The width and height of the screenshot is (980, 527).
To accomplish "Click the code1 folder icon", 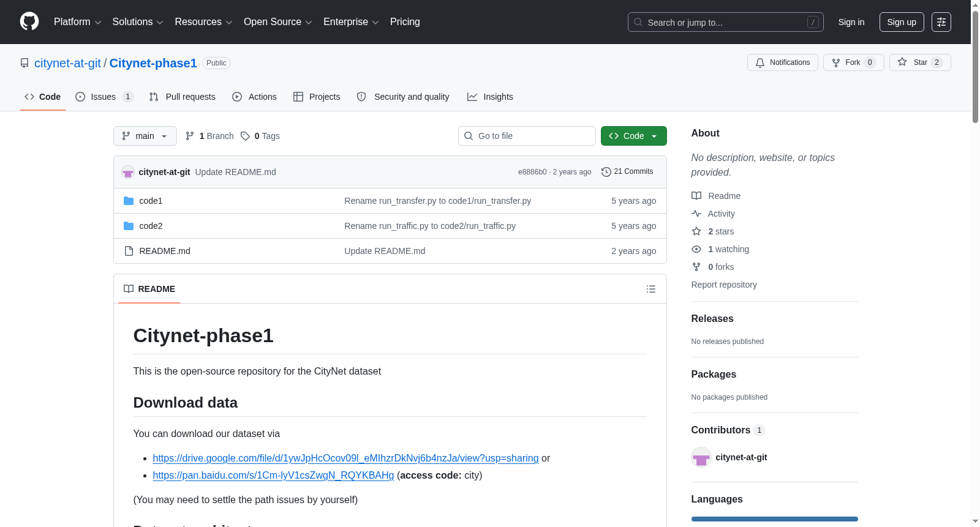I will point(129,201).
